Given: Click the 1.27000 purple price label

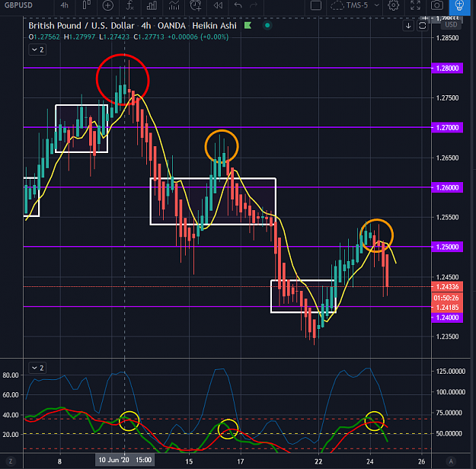Looking at the screenshot, I should 447,127.
